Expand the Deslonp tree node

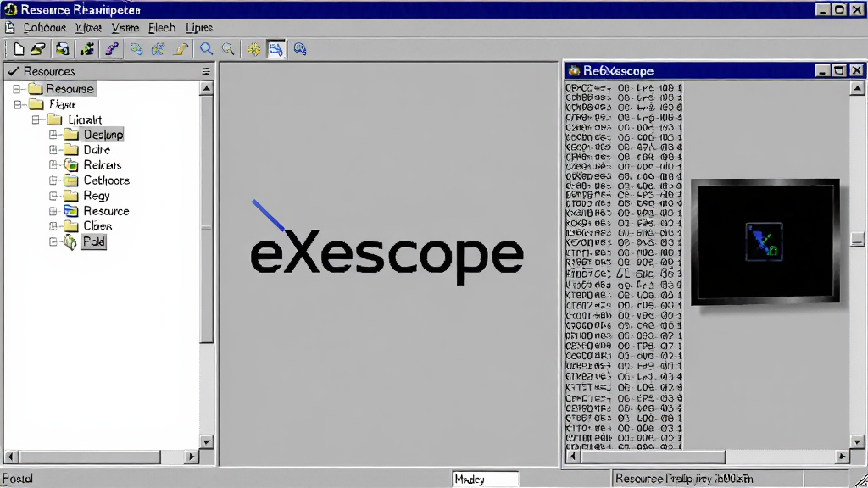pyautogui.click(x=53, y=135)
